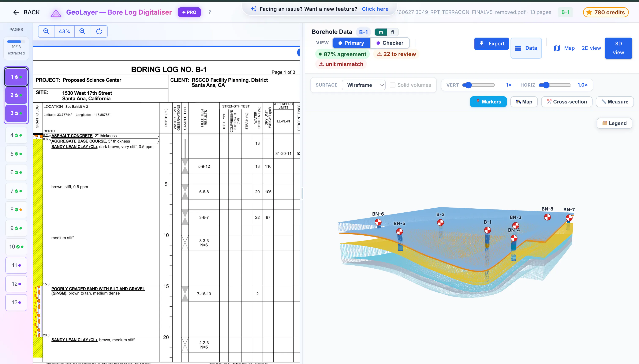Switch units to feet
The width and height of the screenshot is (639, 364).
pyautogui.click(x=393, y=32)
